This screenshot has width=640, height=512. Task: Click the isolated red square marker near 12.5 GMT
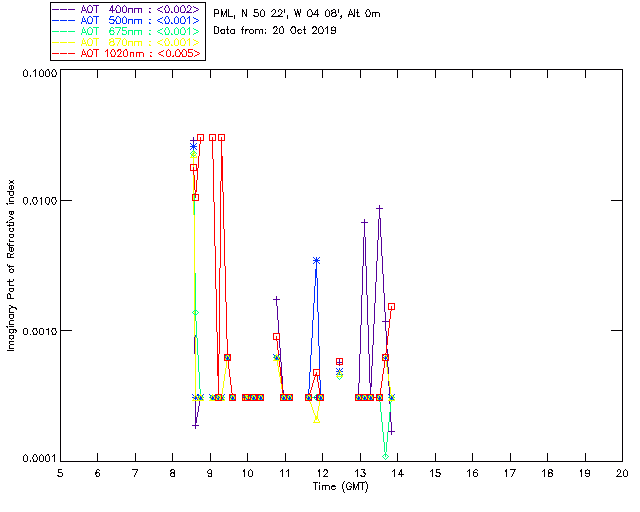point(339,361)
